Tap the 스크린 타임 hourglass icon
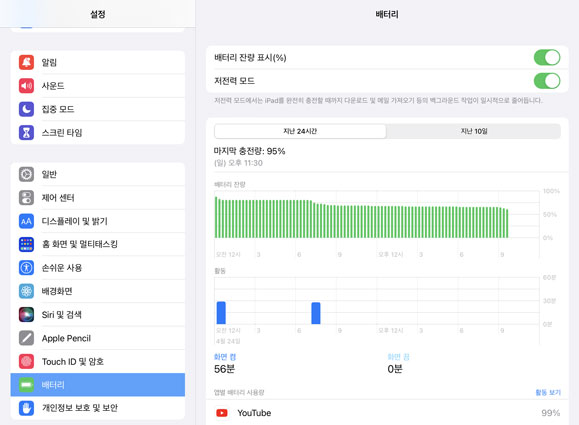This screenshot has width=579, height=425. tap(26, 133)
